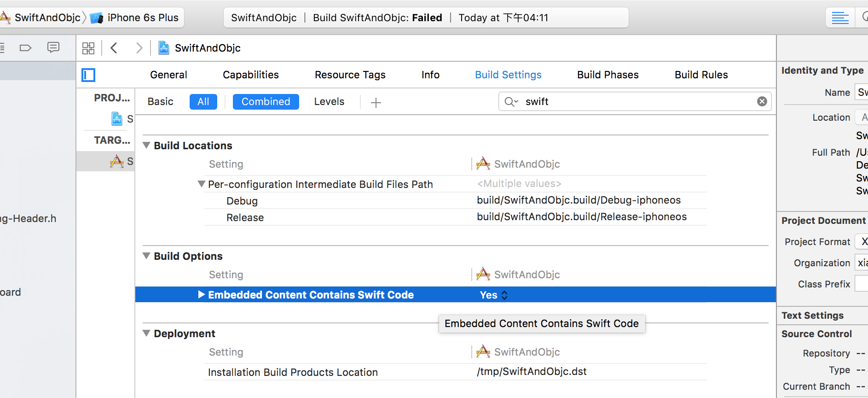The height and width of the screenshot is (398, 868).
Task: Filter to Basic build settings
Action: coord(160,101)
